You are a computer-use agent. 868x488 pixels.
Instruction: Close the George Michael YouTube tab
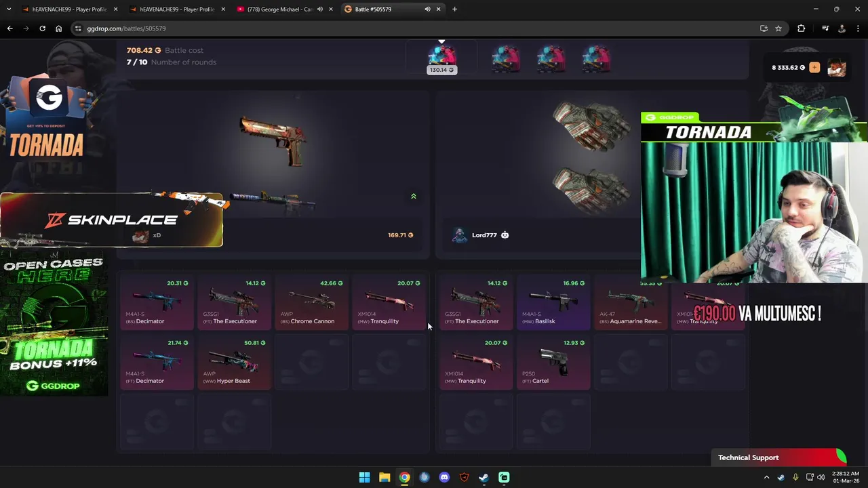(331, 9)
